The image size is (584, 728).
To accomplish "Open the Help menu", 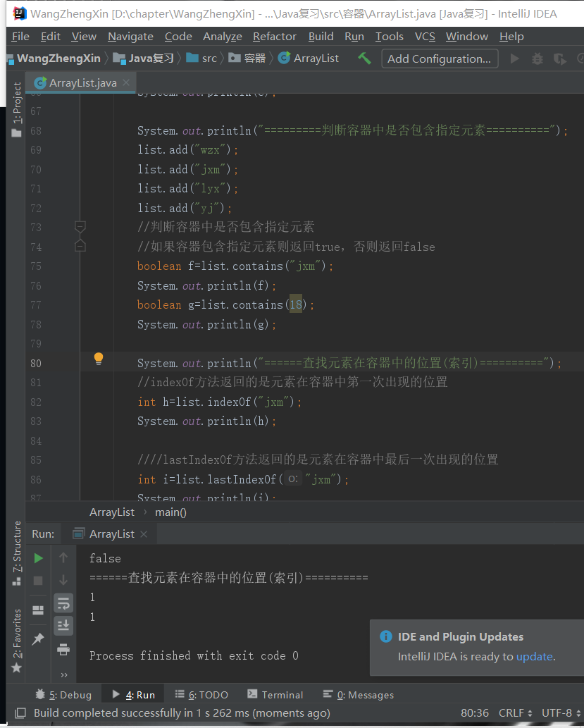I will (x=511, y=36).
